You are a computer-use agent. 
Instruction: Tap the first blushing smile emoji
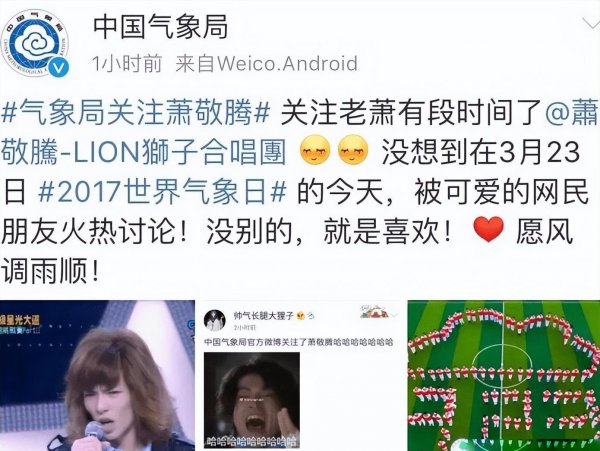point(315,150)
